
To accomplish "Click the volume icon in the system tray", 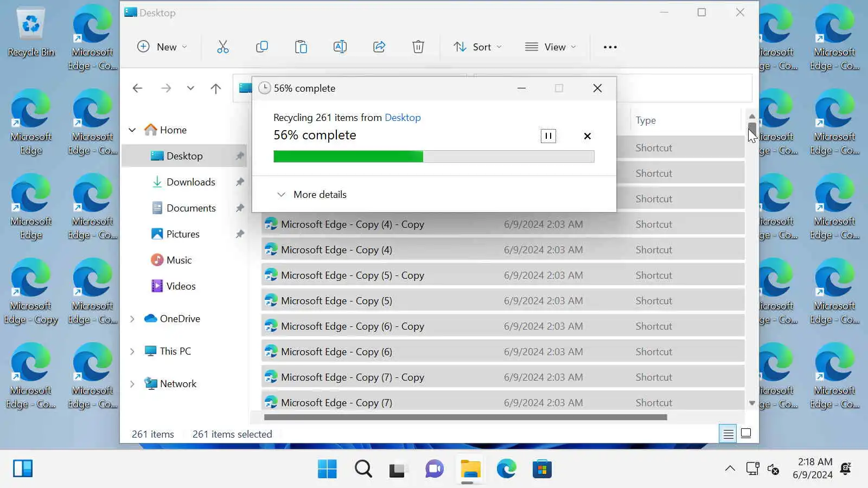I will click(x=774, y=468).
